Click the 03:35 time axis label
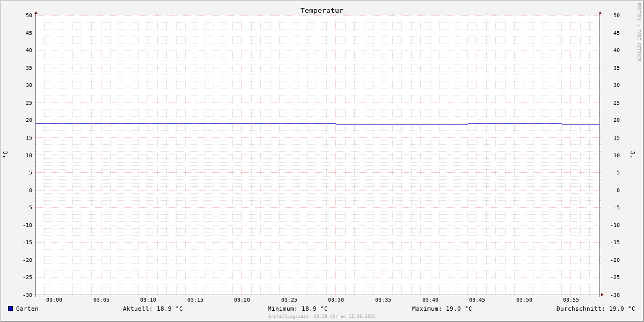This screenshot has height=322, width=644. click(383, 300)
